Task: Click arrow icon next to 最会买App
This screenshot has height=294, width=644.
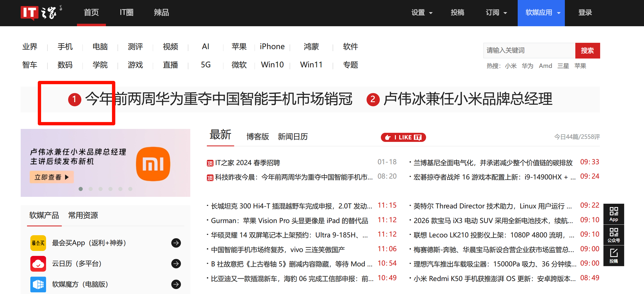Action: 176,243
